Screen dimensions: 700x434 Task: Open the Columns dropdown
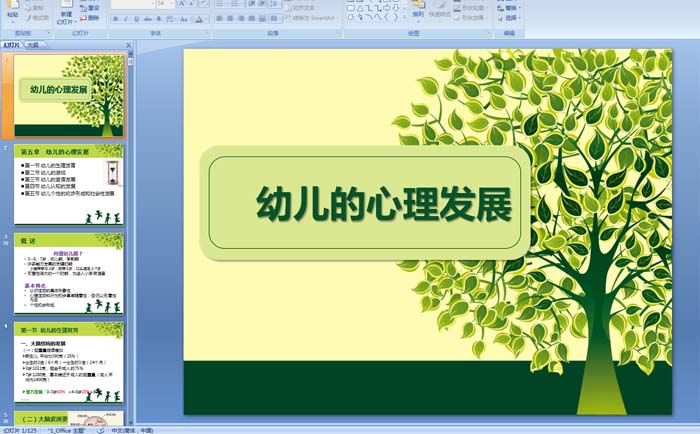coord(275,19)
